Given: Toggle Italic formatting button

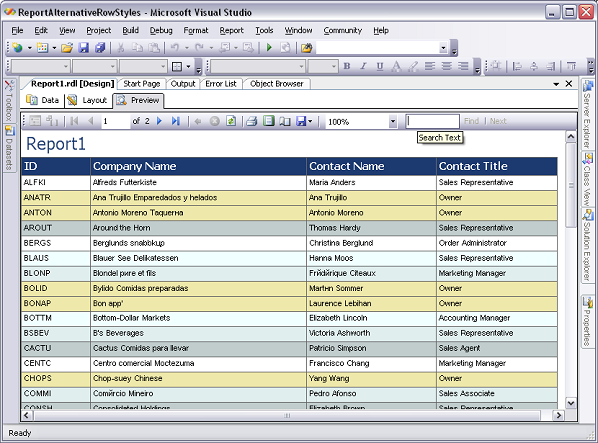Looking at the screenshot, I should click(x=363, y=66).
